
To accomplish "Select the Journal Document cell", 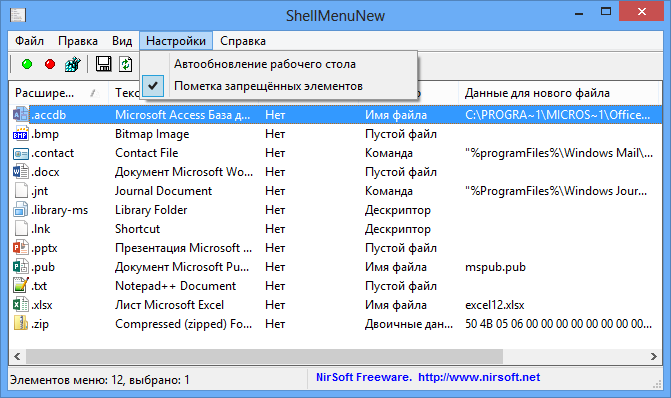I will tap(163, 191).
